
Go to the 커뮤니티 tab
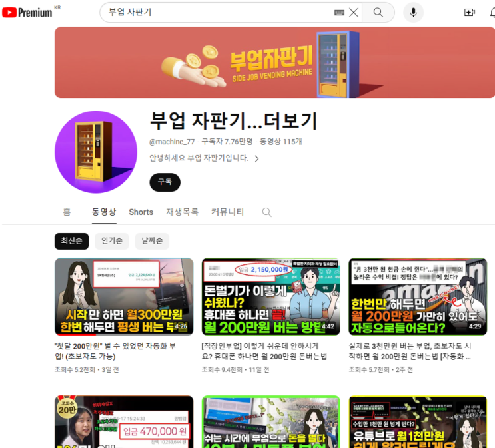(227, 212)
